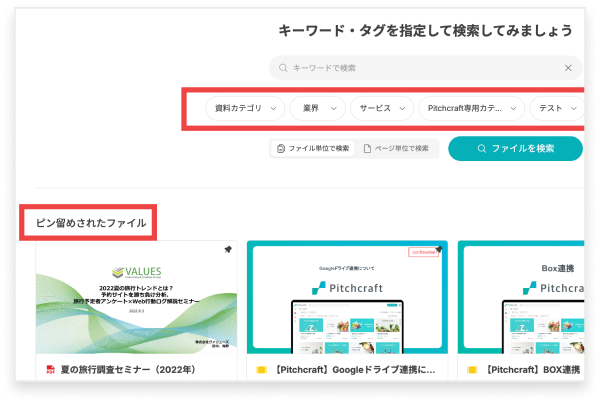Screen dimensions: 600x403
Task: Open the Box連携 Pitchcraft thumbnail
Action: click(x=521, y=297)
